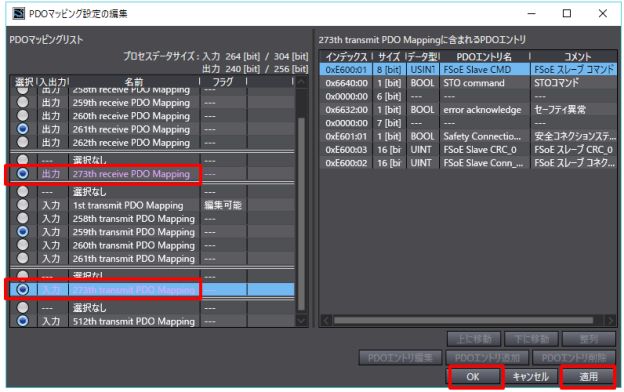The width and height of the screenshot is (624, 392).
Task: Click the PDOエントリ追加 button
Action: point(487,358)
